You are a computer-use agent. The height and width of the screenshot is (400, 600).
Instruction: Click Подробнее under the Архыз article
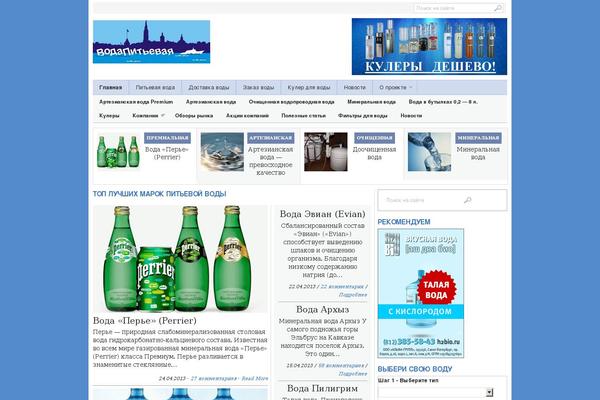click(353, 374)
